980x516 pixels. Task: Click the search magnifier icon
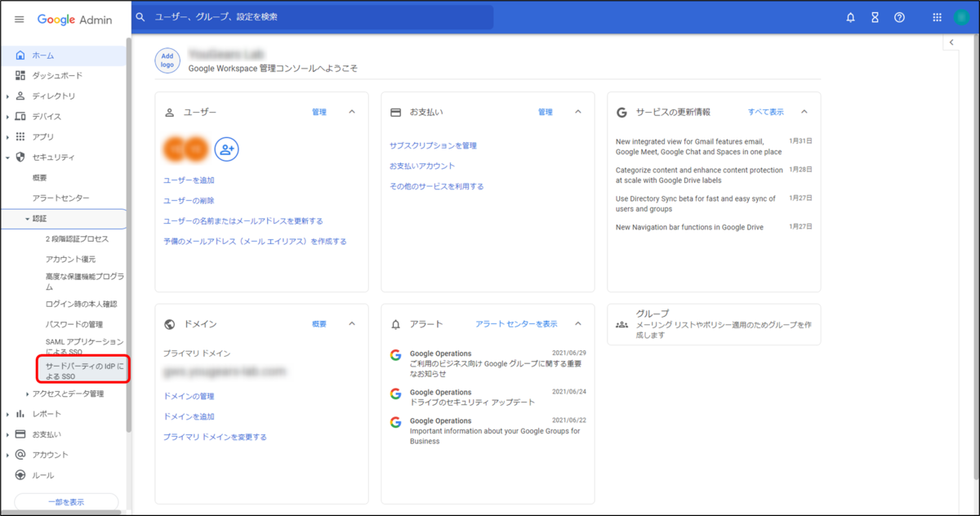[x=140, y=17]
